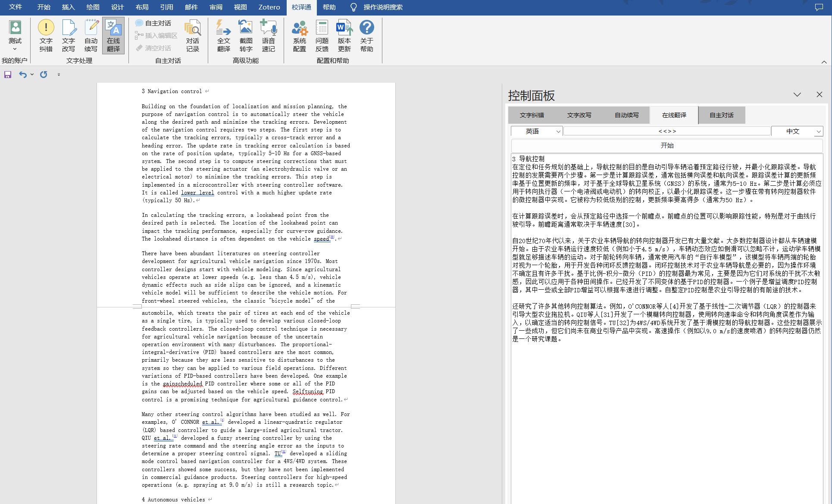Screen dimensions: 832x504
Task: Switch to the 邮件 ribbon tab
Action: (x=191, y=7)
